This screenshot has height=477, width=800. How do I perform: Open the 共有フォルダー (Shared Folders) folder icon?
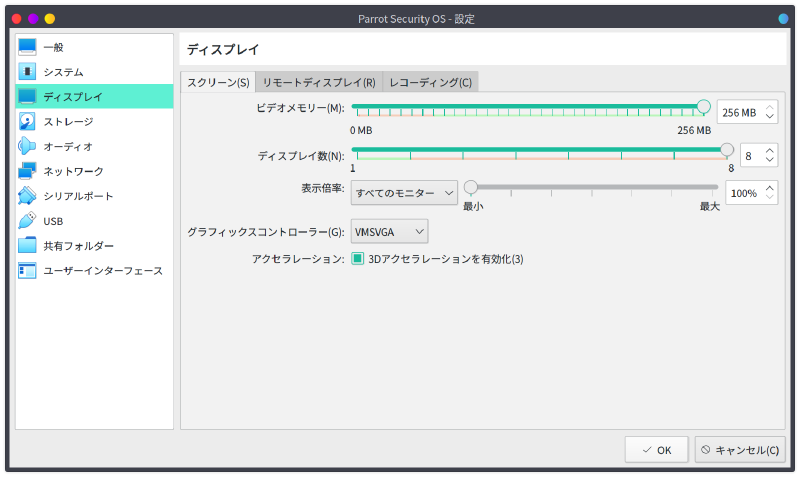pyautogui.click(x=27, y=246)
